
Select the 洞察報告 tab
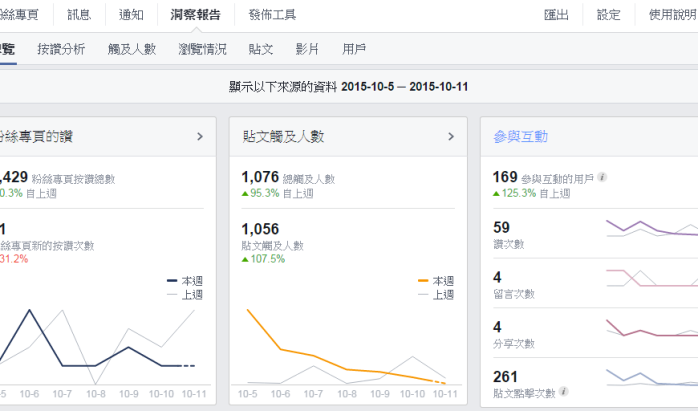click(x=194, y=15)
